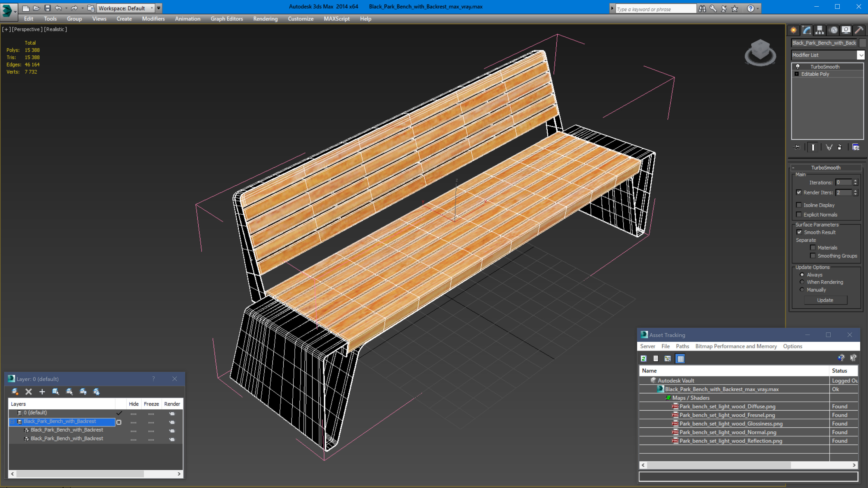This screenshot has width=868, height=488.
Task: Click Save File icon in quick access toolbar
Action: coord(48,8)
